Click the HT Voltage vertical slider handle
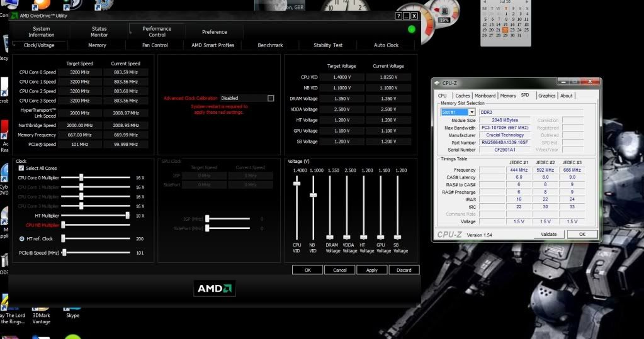Image resolution: width=644 pixels, height=339 pixels. click(363, 237)
